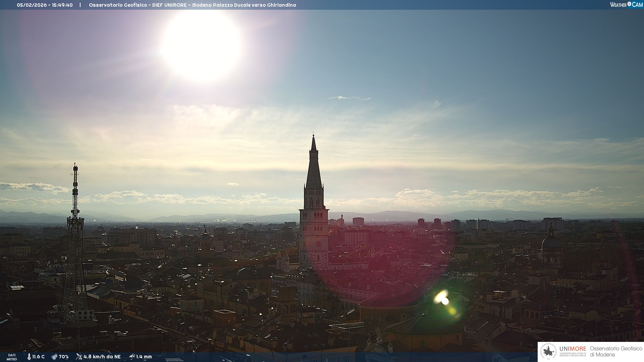
Task: Click the humidity water drops icon
Action: pos(54,357)
